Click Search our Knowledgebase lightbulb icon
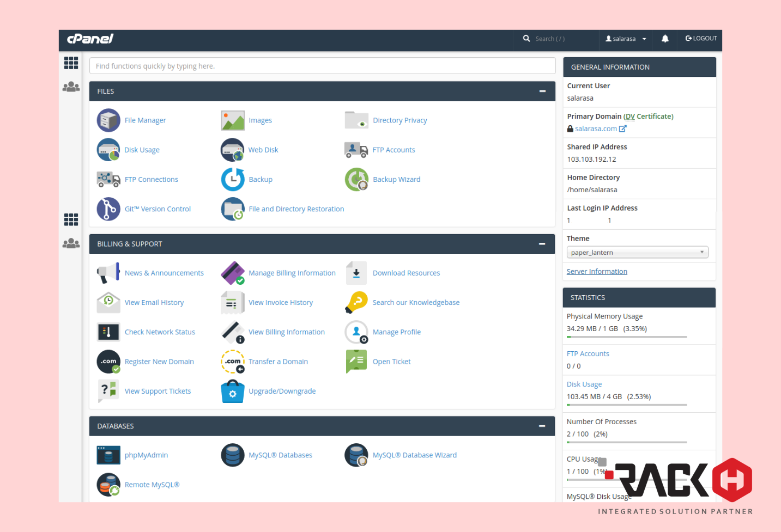Viewport: 781px width, 532px height. click(356, 302)
